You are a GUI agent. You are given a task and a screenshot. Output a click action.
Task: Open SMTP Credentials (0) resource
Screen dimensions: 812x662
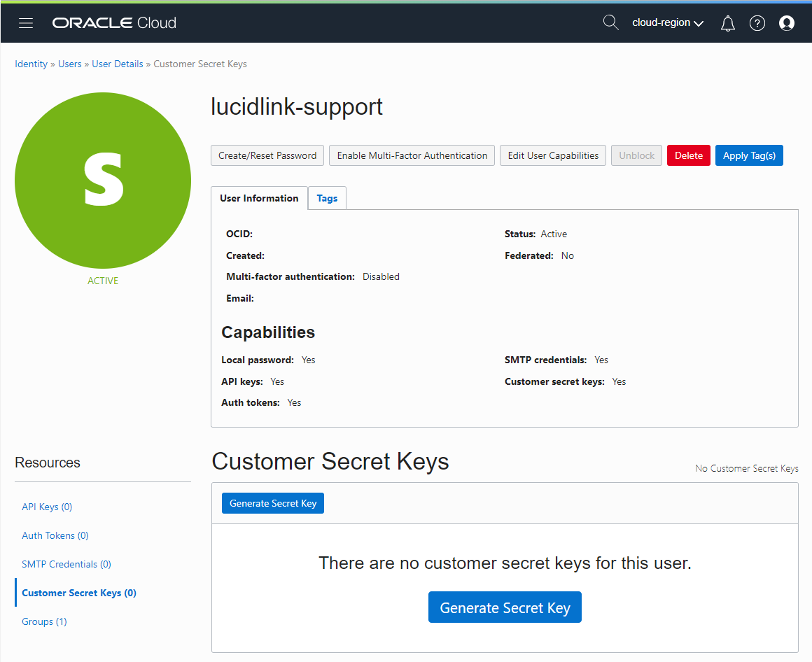coord(66,564)
